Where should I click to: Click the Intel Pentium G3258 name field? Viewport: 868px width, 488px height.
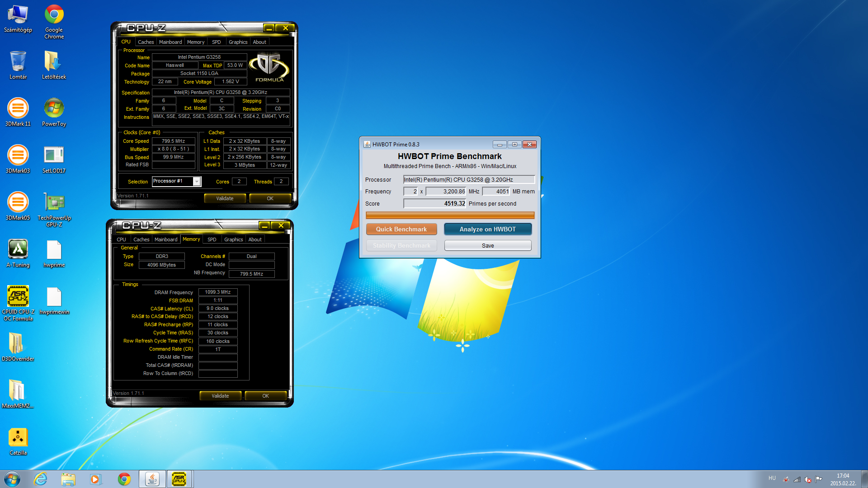(x=199, y=57)
